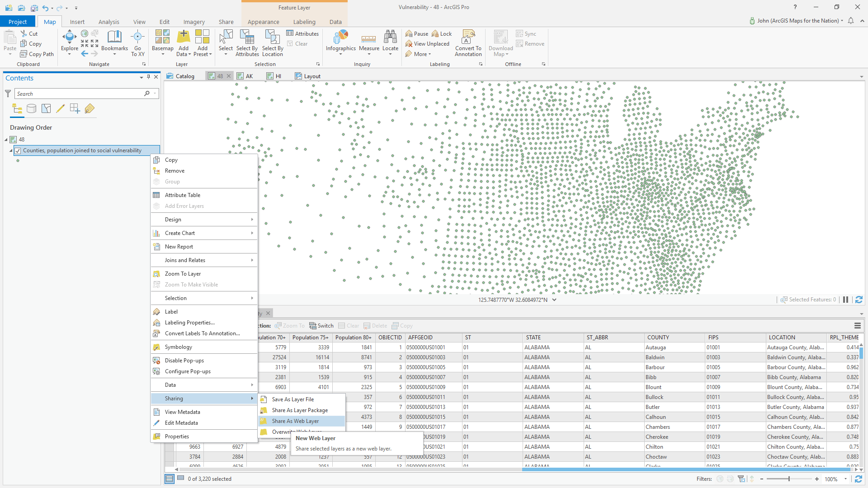The height and width of the screenshot is (488, 868).
Task: Click the Locate binoculars icon
Action: [x=390, y=38]
